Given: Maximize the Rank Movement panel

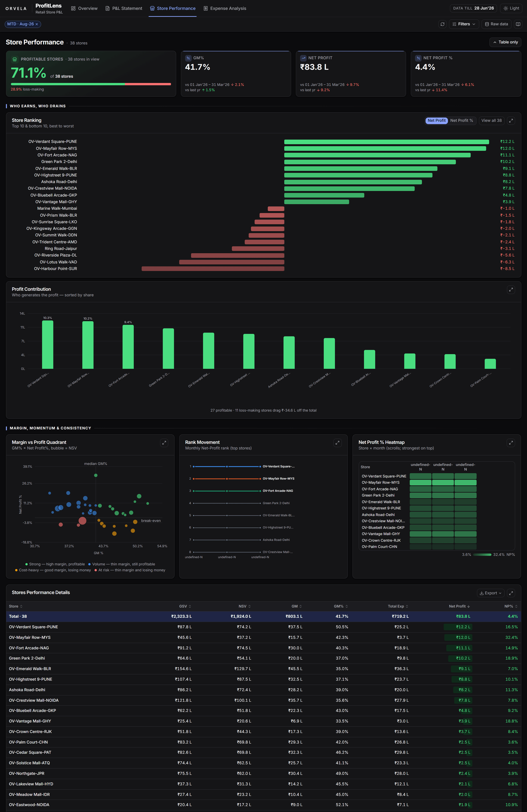Looking at the screenshot, I should (337, 443).
